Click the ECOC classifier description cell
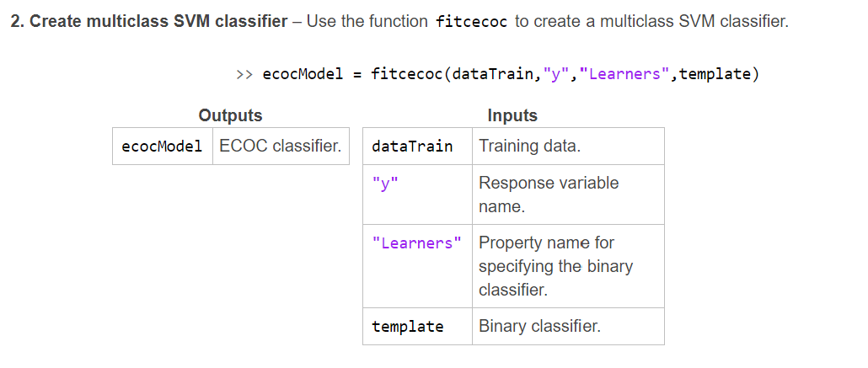Screen dimensions: 868x368 (x=281, y=146)
